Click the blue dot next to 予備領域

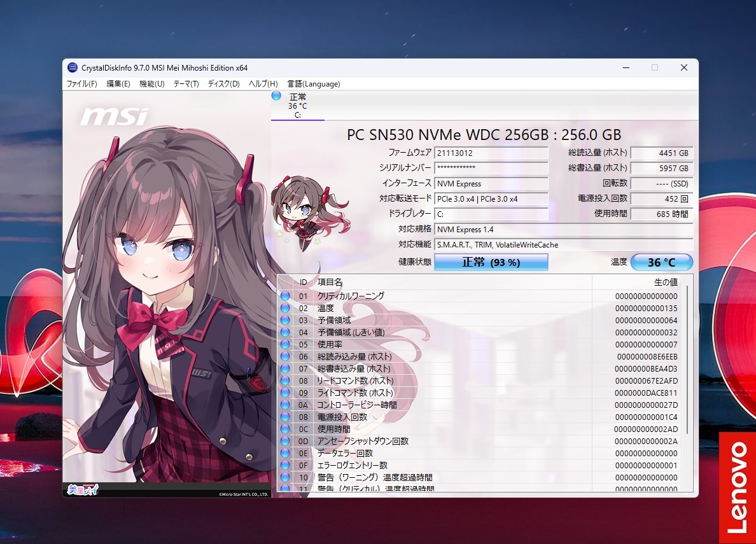284,320
